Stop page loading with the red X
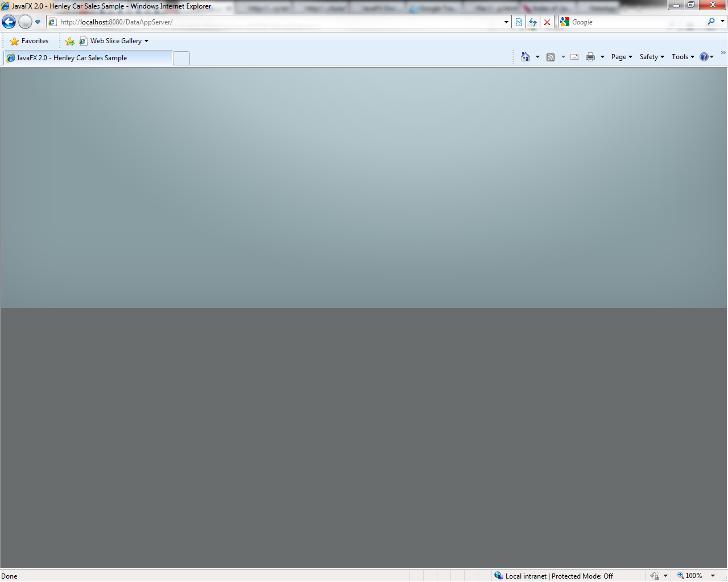The image size is (728, 582). point(547,22)
